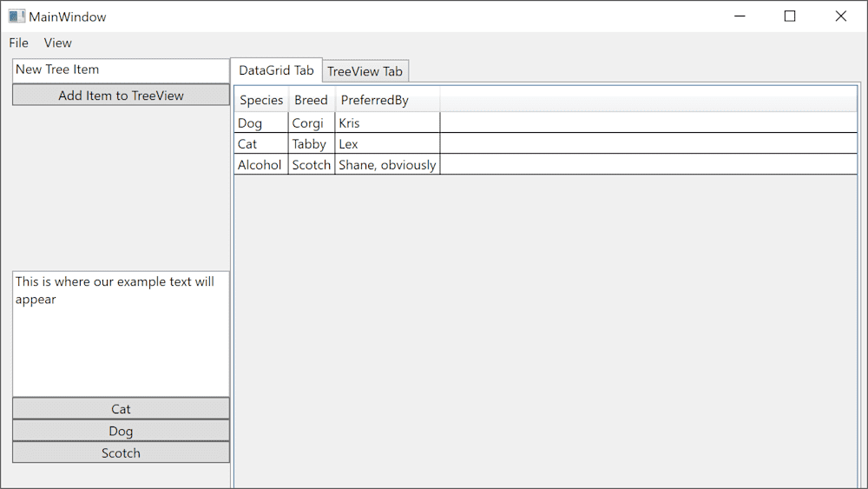
Task: Sort by the Breed column header
Action: point(312,100)
